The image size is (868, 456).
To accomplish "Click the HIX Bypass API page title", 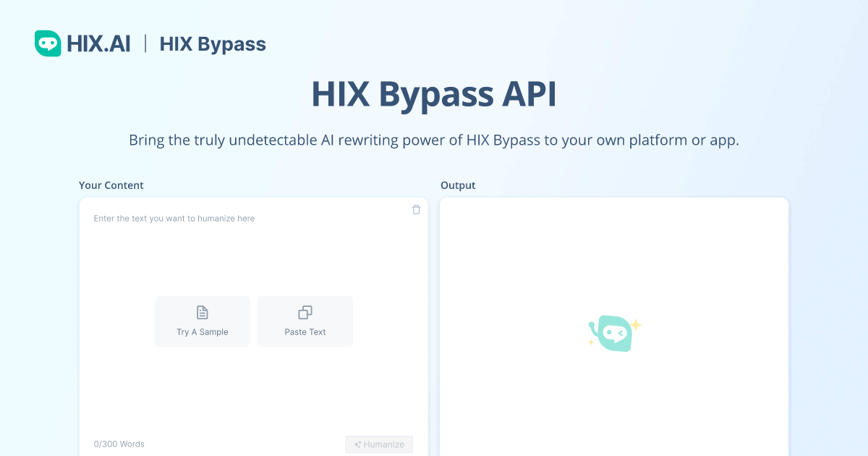I will pos(433,94).
